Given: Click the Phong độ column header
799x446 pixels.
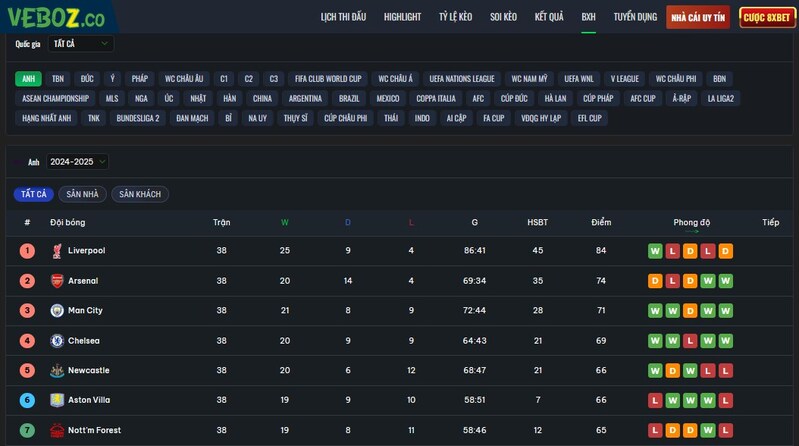Looking at the screenshot, I should (691, 222).
